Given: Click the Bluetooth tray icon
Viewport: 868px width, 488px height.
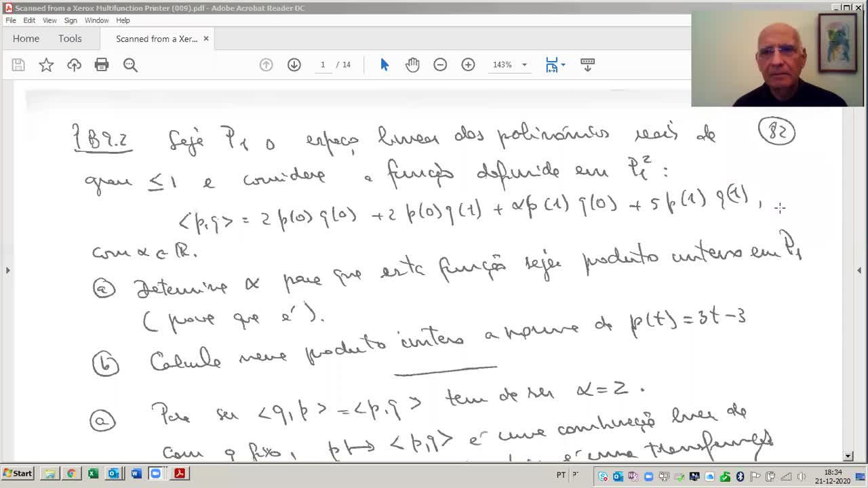Looking at the screenshot, I should [740, 476].
